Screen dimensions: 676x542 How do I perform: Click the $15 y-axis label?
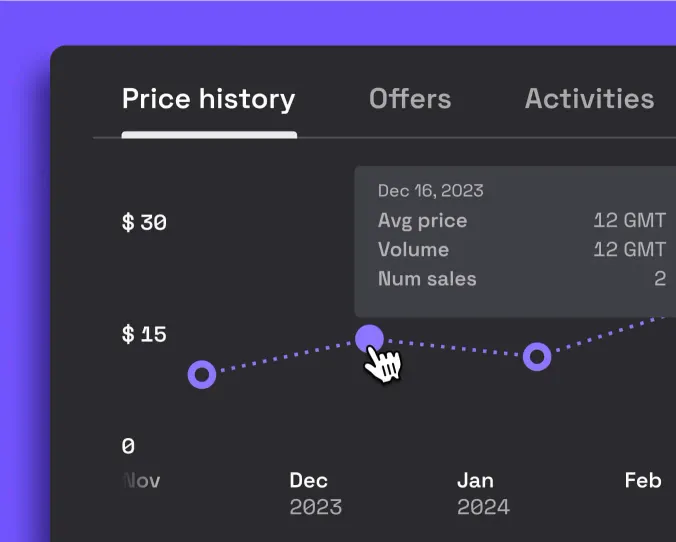tap(144, 334)
